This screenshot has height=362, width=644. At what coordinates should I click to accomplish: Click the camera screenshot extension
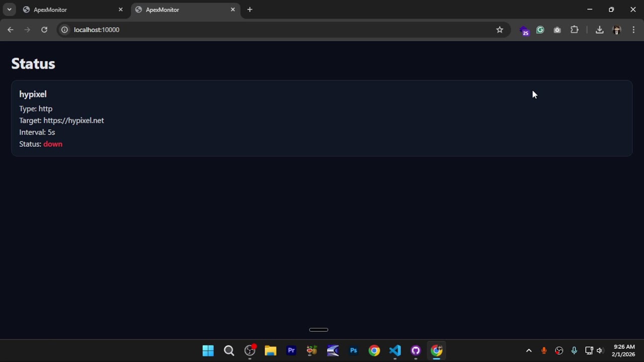tap(557, 30)
